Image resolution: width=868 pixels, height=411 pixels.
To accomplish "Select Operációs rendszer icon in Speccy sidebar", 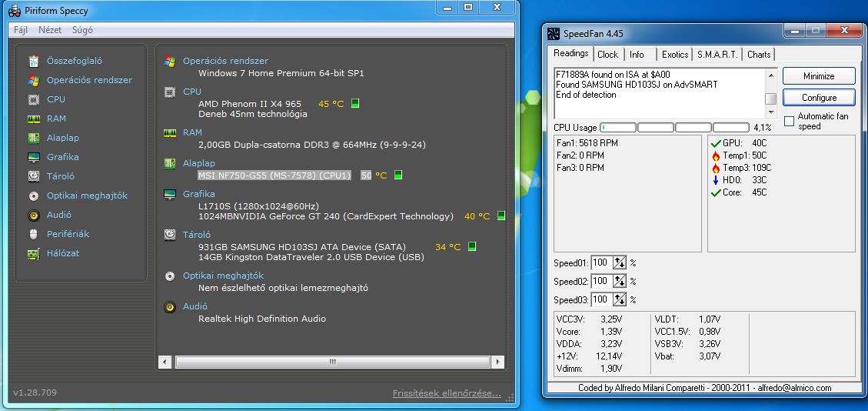I will pyautogui.click(x=34, y=80).
